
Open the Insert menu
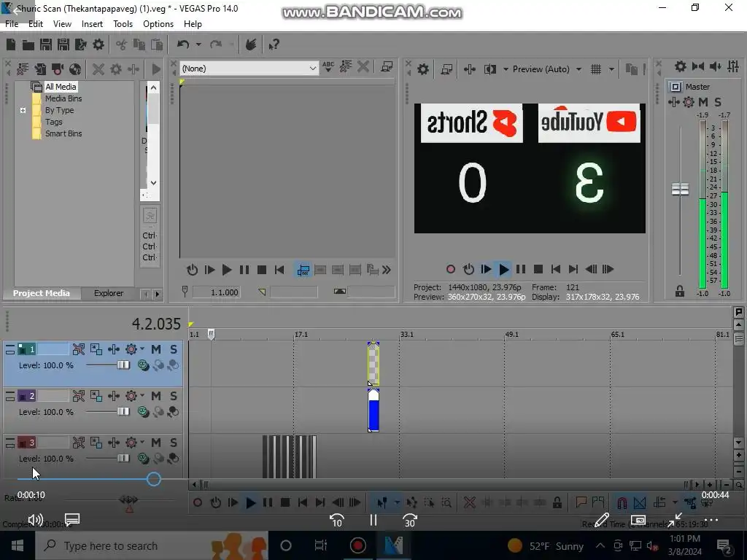(x=92, y=24)
